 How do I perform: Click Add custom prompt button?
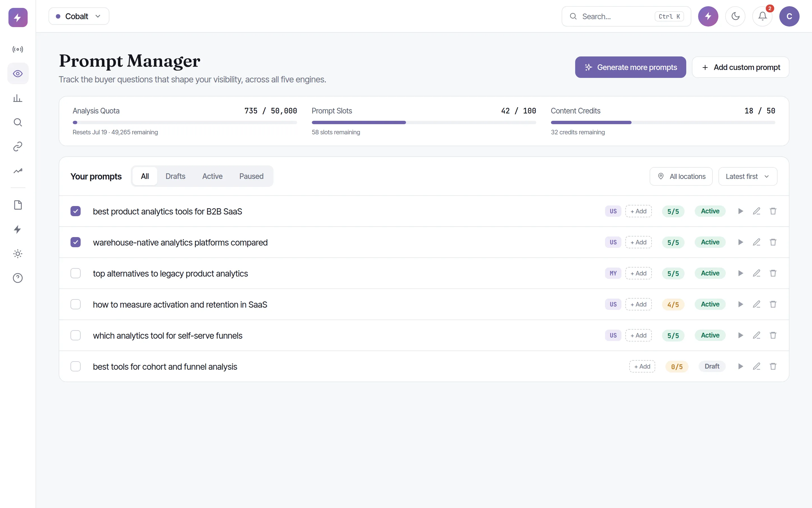click(741, 67)
